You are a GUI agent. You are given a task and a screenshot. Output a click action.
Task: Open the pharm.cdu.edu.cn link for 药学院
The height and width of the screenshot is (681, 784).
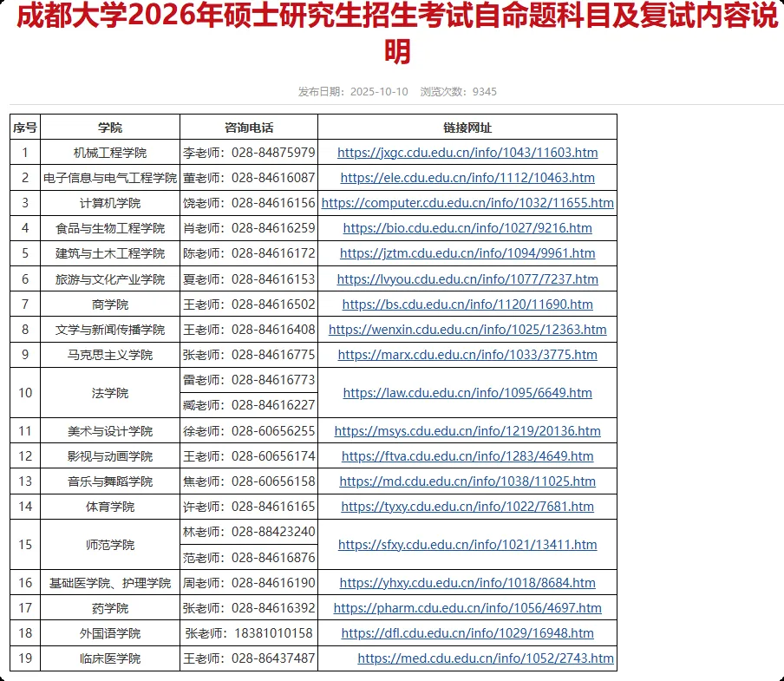click(467, 608)
